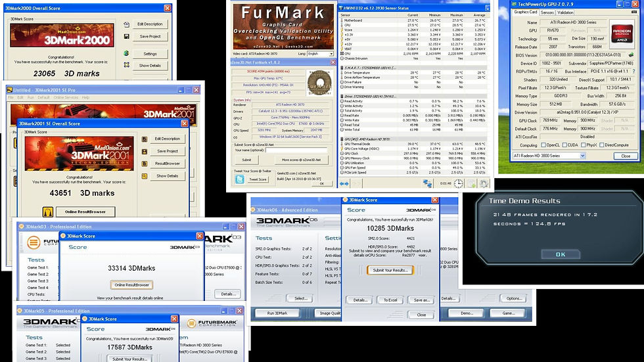Switch to the GPU-Z Sensors tab
Viewport: 644px width, 362px height.
(547, 12)
